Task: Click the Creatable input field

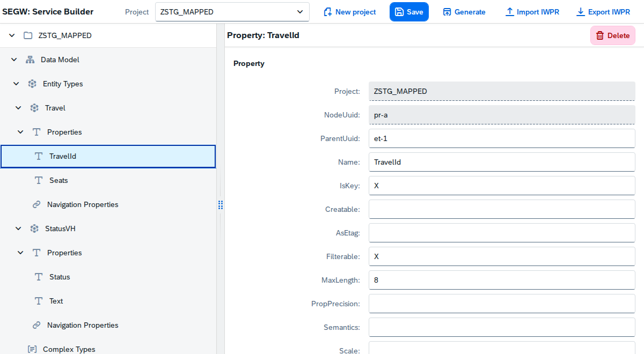Action: [x=502, y=209]
